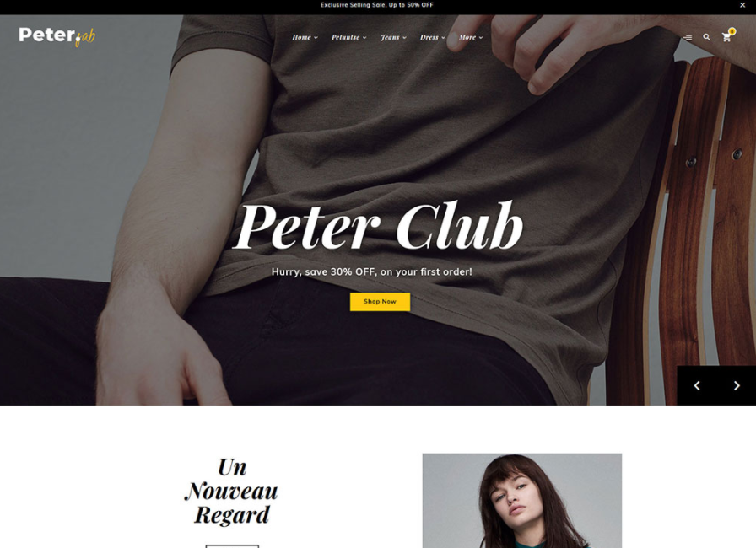Click the save 30% OFF subtitle text
Screen dimensions: 756x548
tap(372, 272)
